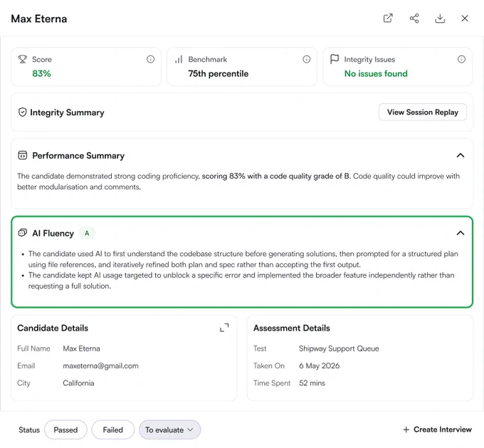The image size is (484, 448).
Task: Click second AI Fluency bullet about targeted usage
Action: pyautogui.click(x=241, y=281)
